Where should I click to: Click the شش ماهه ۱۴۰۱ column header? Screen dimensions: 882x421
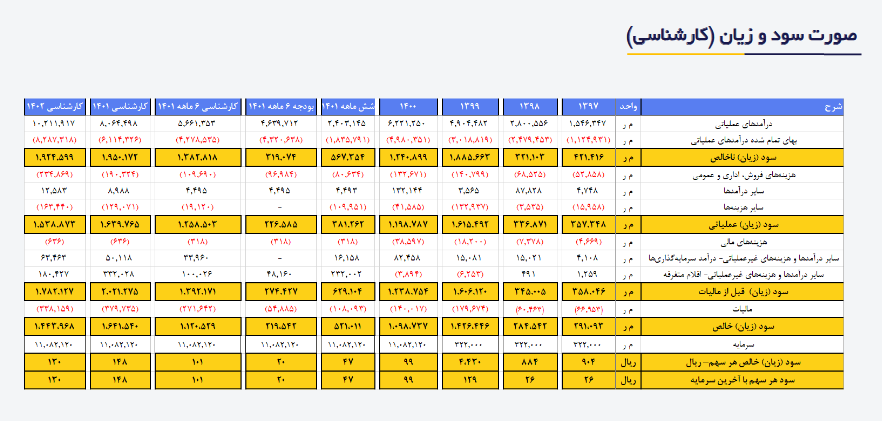coord(350,106)
